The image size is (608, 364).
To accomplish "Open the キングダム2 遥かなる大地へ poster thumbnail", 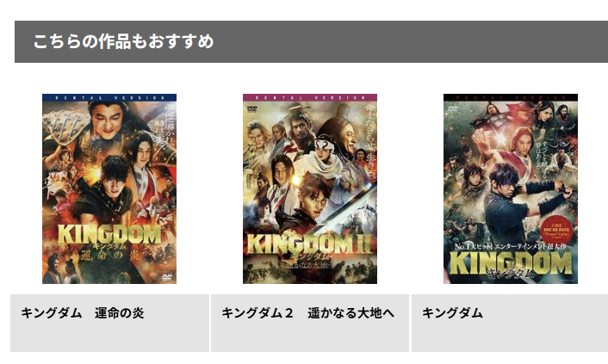I will pos(310,188).
